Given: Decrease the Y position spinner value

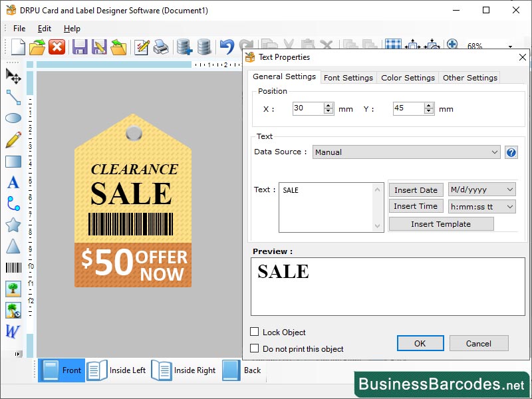Looking at the screenshot, I should click(428, 112).
